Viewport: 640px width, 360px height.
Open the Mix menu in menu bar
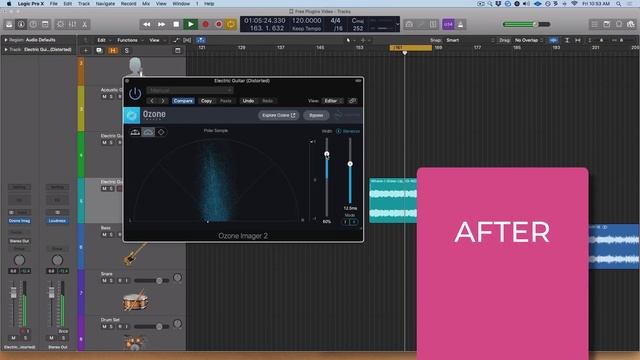(146, 4)
